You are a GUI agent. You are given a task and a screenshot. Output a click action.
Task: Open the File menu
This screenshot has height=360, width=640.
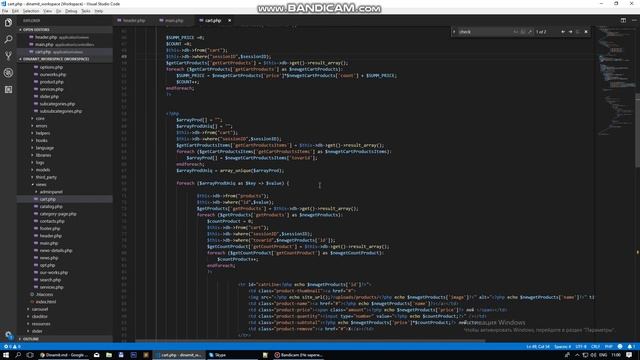[x=5, y=11]
